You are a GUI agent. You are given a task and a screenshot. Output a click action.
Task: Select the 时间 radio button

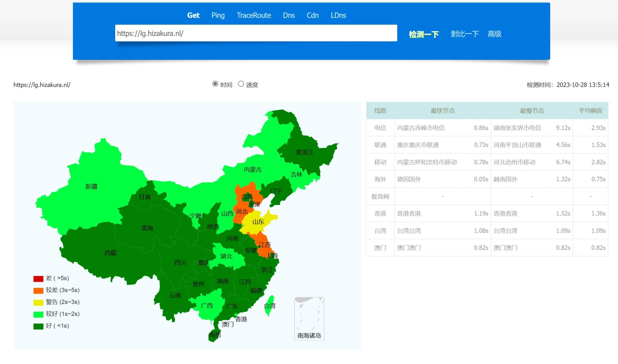tap(215, 84)
